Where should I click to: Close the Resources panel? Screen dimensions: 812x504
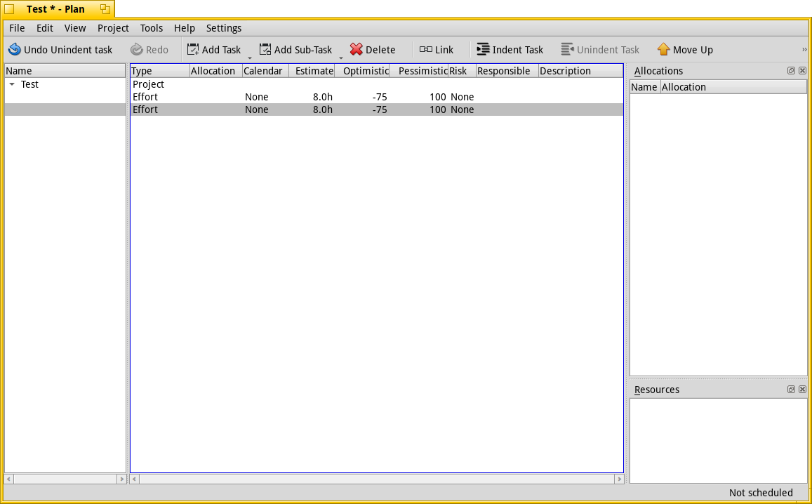[x=802, y=389]
